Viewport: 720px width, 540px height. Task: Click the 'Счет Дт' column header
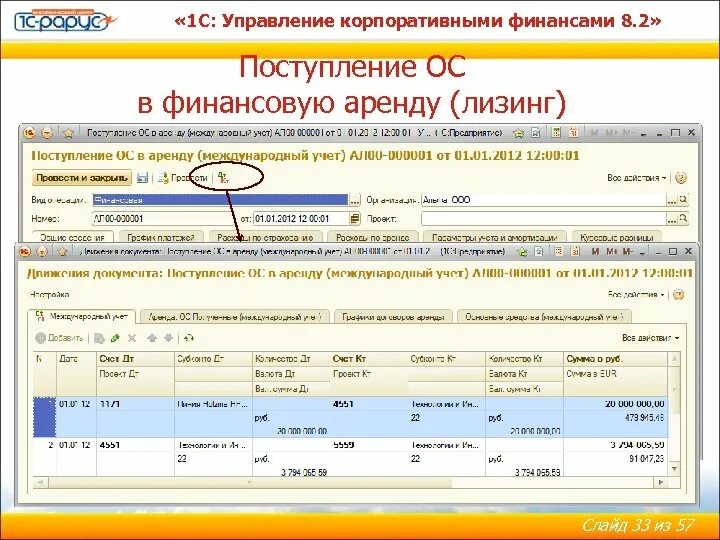coord(135,359)
